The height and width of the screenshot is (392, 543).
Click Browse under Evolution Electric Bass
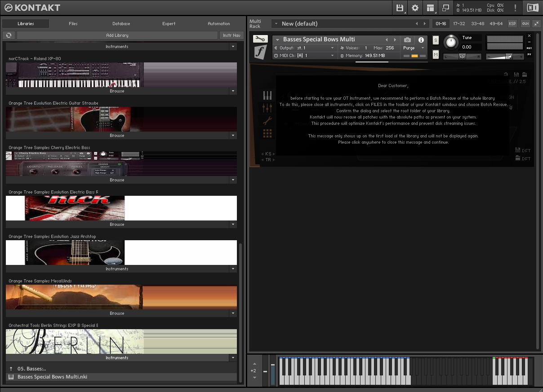point(117,225)
